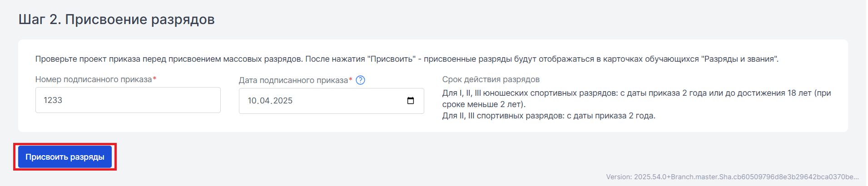The height and width of the screenshot is (186, 868).
Task: Click the 'Срок действия разрядов' heading
Action: (x=491, y=79)
